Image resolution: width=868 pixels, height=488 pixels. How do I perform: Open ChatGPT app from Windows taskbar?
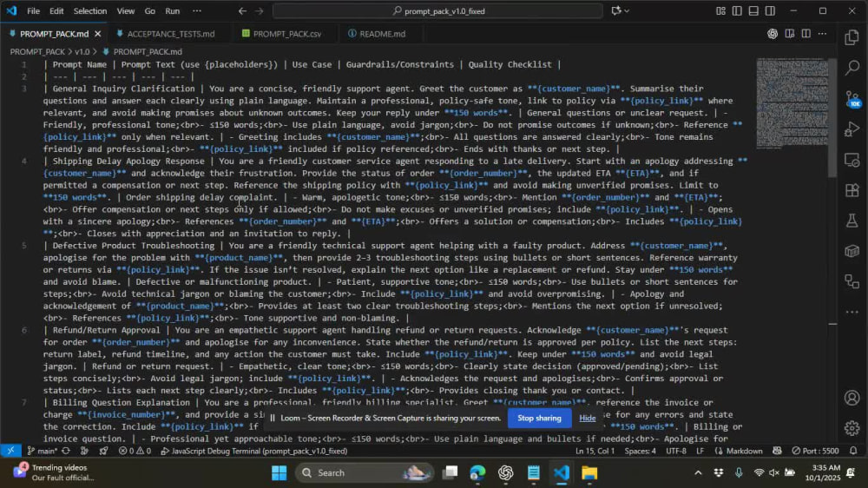tap(505, 472)
